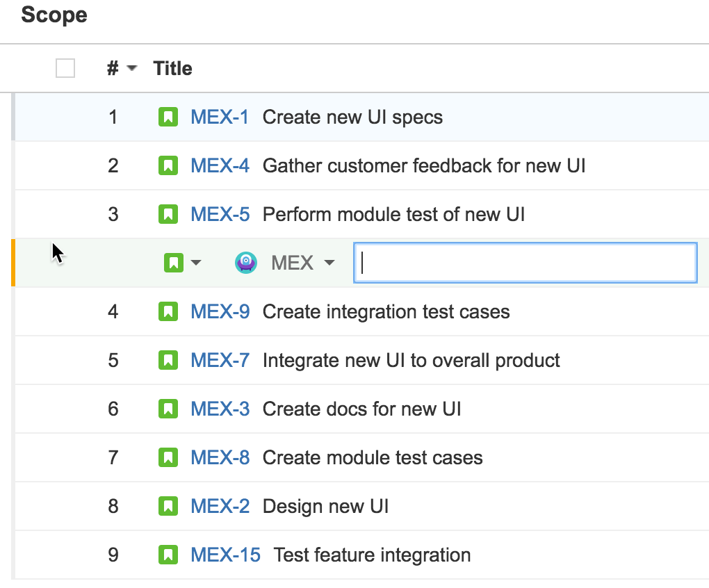
Task: Click the story icon for MEX-5
Action: [168, 214]
